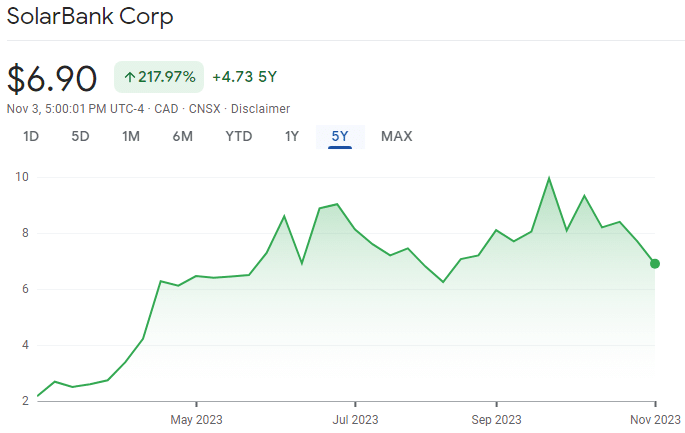The height and width of the screenshot is (433, 685).
Task: Click the 2 y-axis label
Action: pyautogui.click(x=25, y=401)
